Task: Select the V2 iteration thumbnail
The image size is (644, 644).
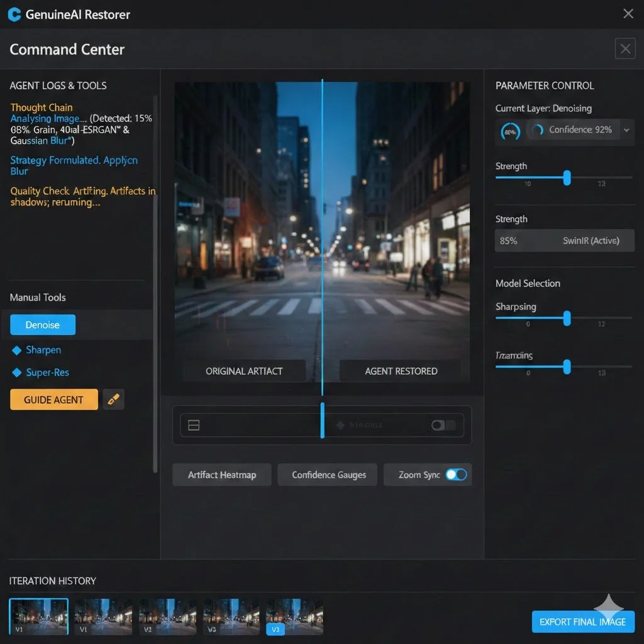Action: tap(167, 616)
